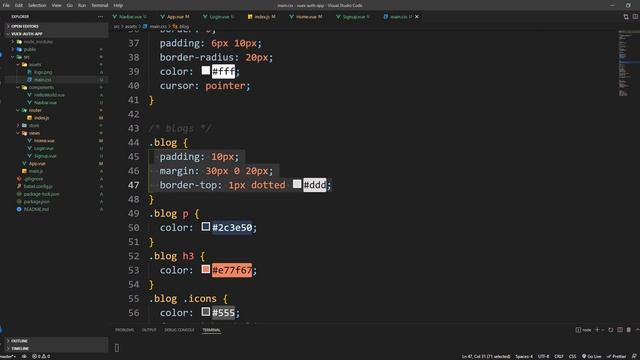Click the Spaces: 4 indentation indicator
Image resolution: width=640 pixels, height=360 pixels.
[x=524, y=356]
